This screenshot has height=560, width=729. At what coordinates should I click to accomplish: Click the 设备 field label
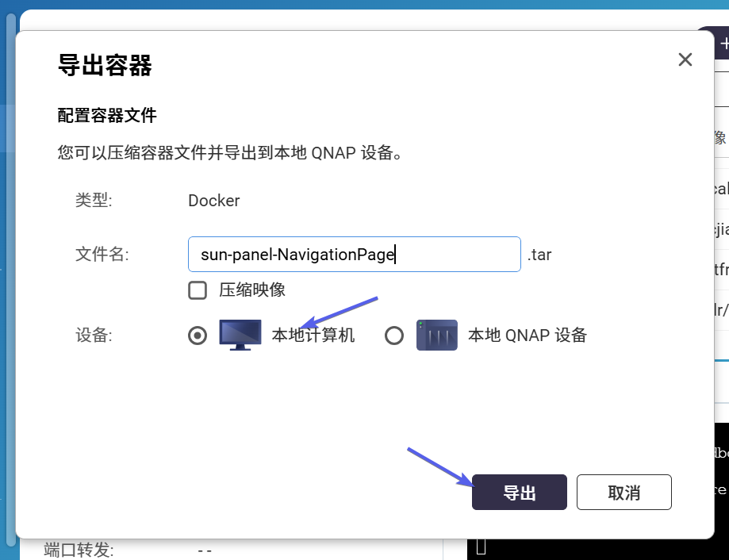[x=94, y=335]
